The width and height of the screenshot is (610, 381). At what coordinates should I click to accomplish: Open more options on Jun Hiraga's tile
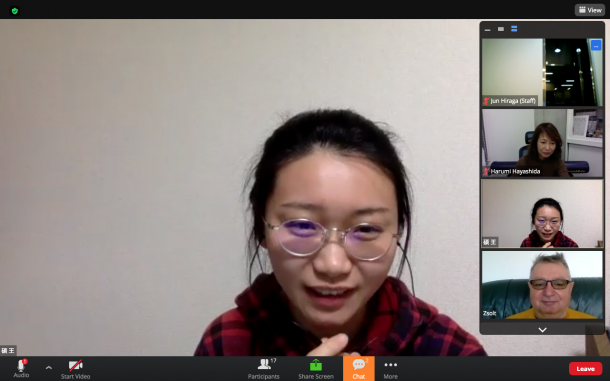(x=596, y=46)
